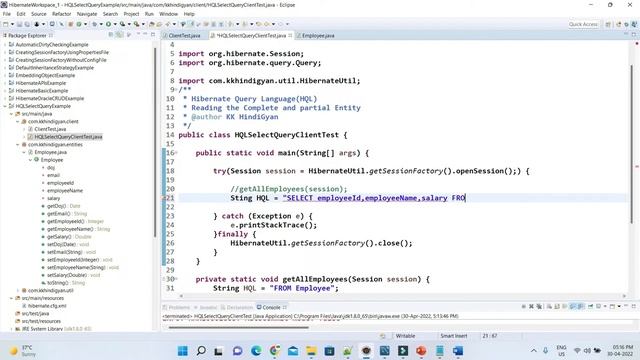Select the getSalary() method entry
This screenshot has height=360, width=640.
tap(69, 237)
